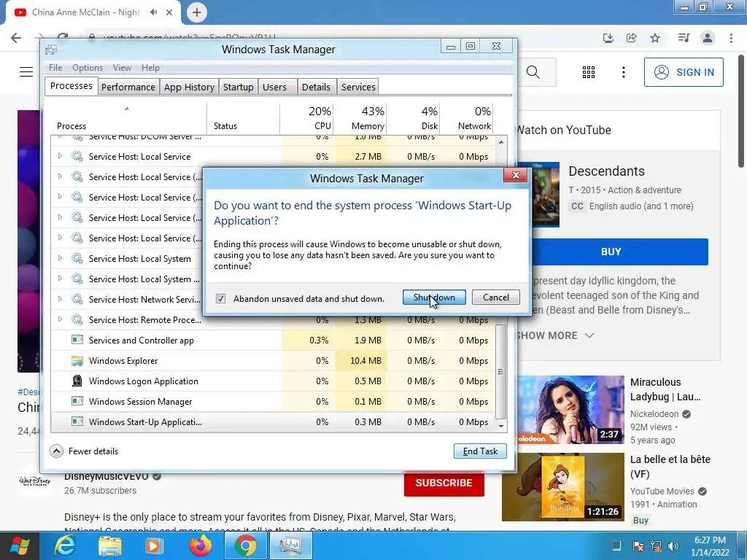Click the taskbar clock showing 6:27 PM
This screenshot has height=560, width=747.
point(710,546)
